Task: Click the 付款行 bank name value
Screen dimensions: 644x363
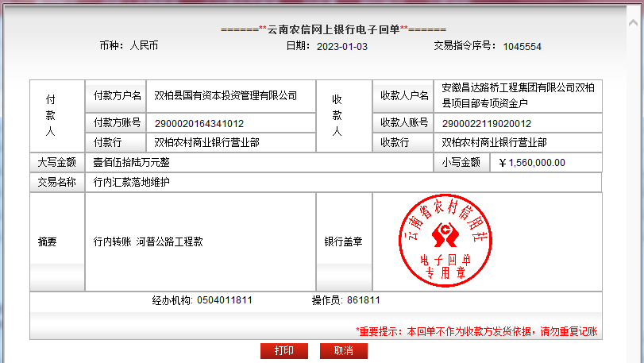Action: click(x=206, y=143)
